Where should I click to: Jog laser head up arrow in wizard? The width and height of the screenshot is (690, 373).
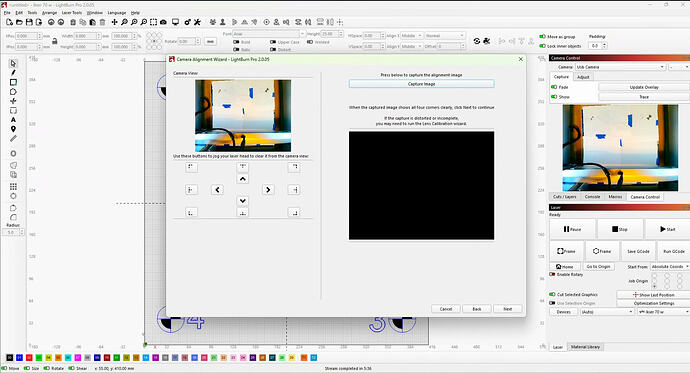[242, 179]
